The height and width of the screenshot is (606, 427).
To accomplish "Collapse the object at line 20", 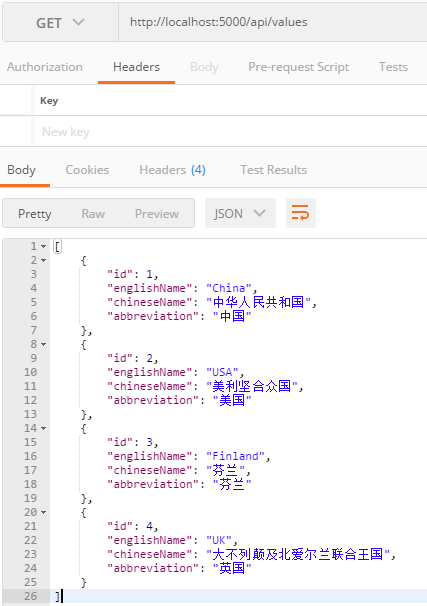I will (x=44, y=512).
